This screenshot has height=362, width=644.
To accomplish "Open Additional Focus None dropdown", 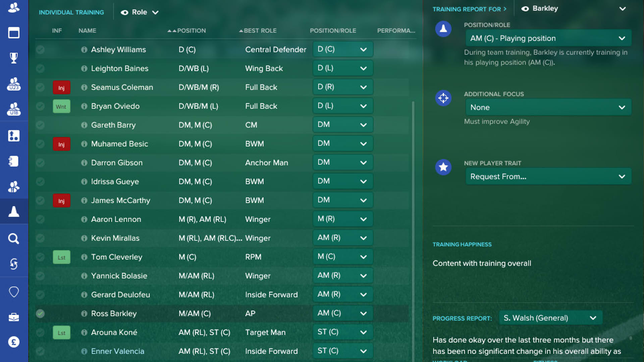I will [548, 107].
